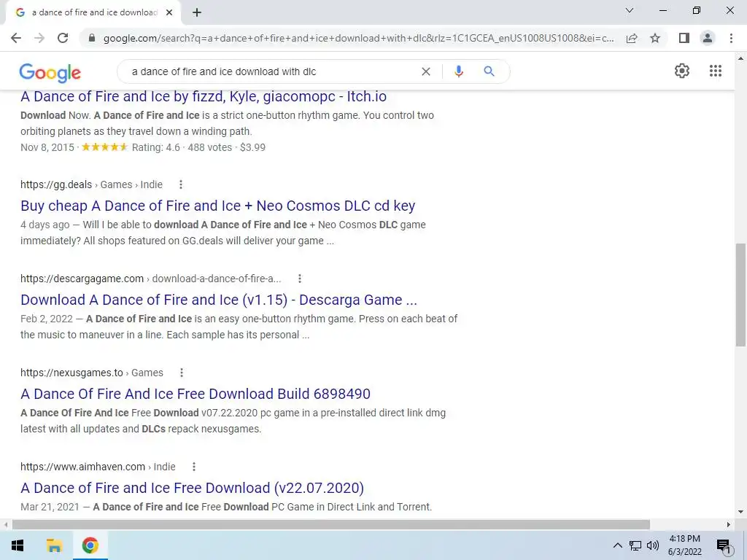Open more options for the gg.deals result
Screen dimensions: 747x560
[181, 184]
